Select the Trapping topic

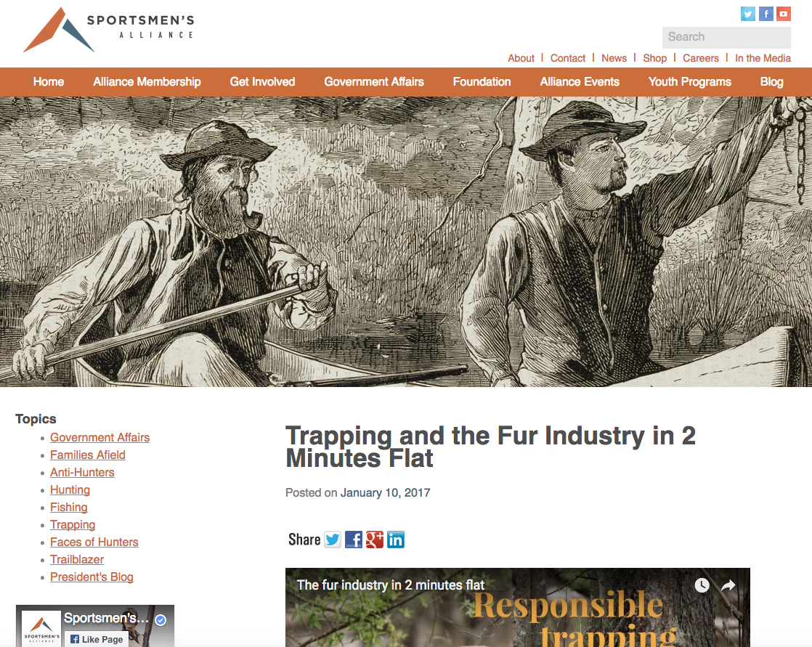73,524
